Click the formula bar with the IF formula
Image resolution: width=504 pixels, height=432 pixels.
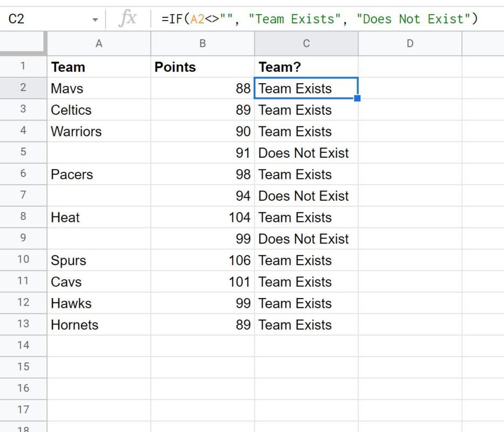326,19
